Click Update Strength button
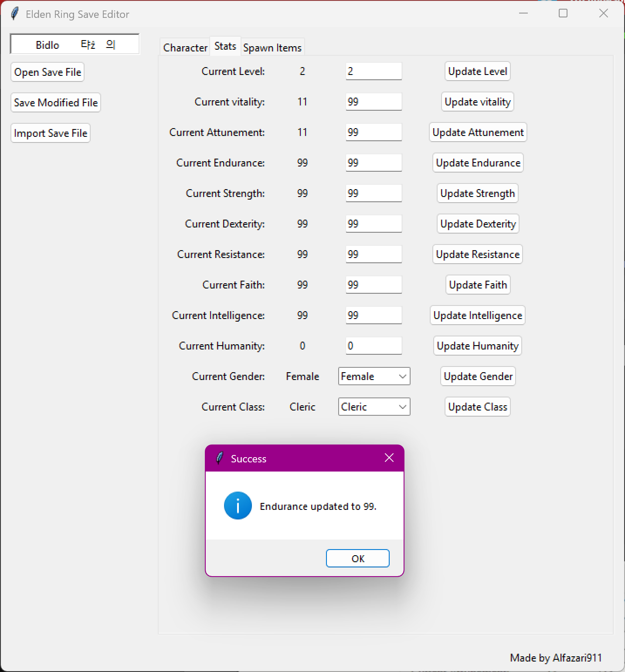This screenshot has height=672, width=625. click(x=478, y=193)
